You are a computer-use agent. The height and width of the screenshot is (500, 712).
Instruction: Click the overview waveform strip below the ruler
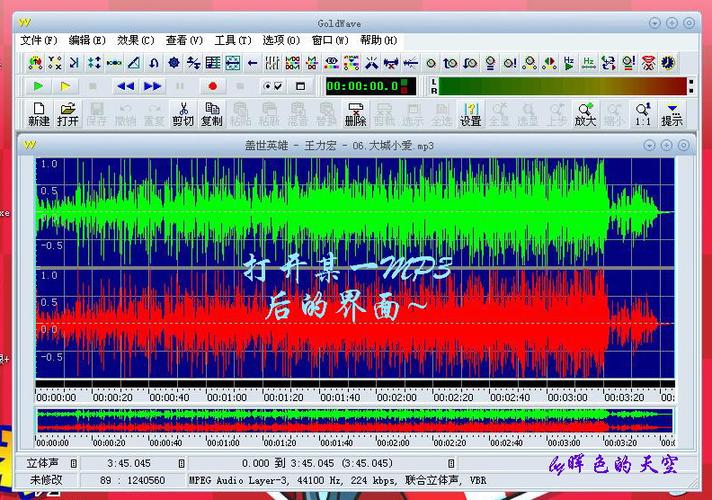point(355,421)
